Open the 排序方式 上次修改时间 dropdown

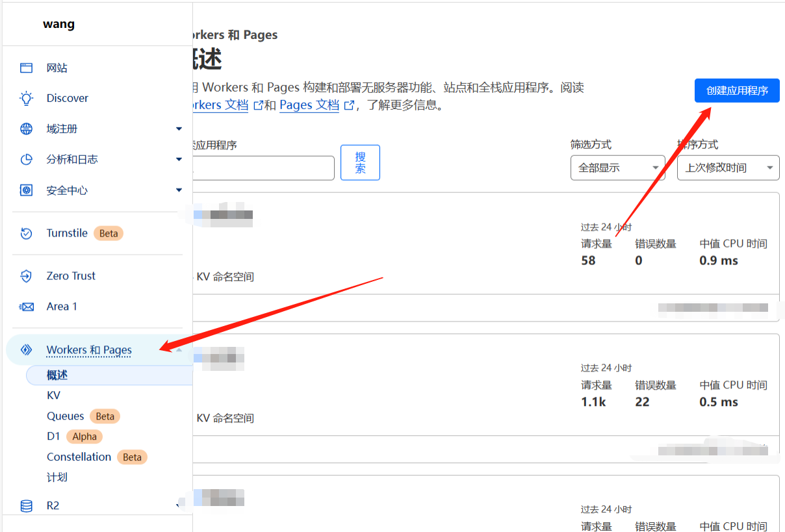728,168
